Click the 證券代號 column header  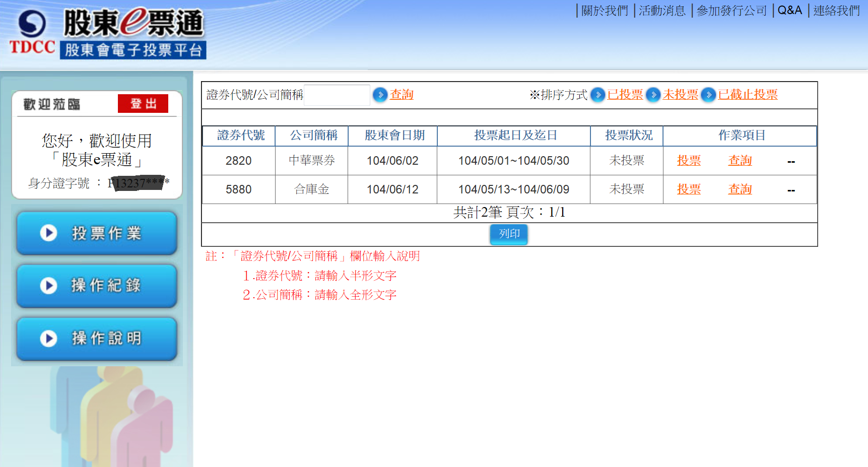pyautogui.click(x=239, y=136)
